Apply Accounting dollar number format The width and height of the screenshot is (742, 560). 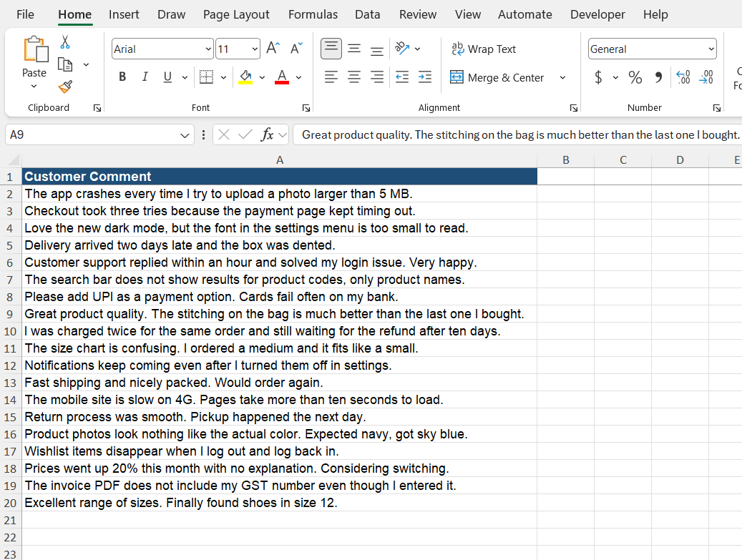[598, 77]
